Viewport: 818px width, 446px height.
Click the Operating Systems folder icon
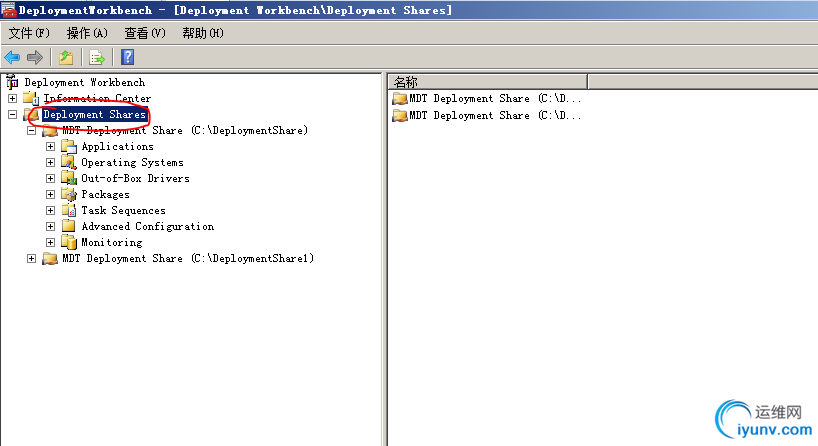tap(69, 162)
